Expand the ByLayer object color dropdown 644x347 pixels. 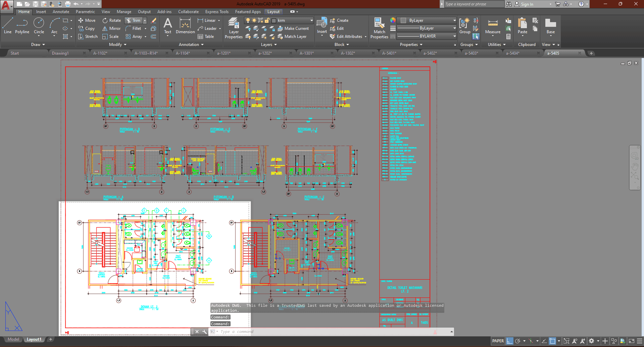454,20
